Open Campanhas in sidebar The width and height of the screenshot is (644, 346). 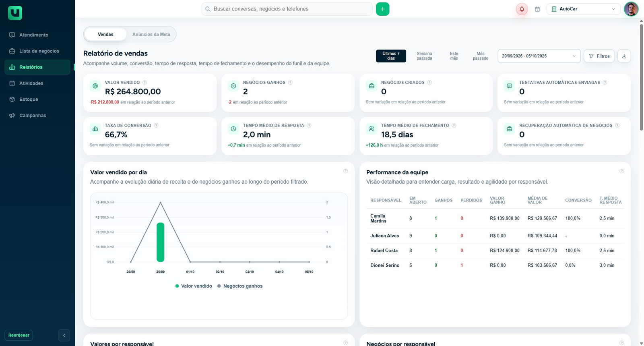click(x=37, y=116)
